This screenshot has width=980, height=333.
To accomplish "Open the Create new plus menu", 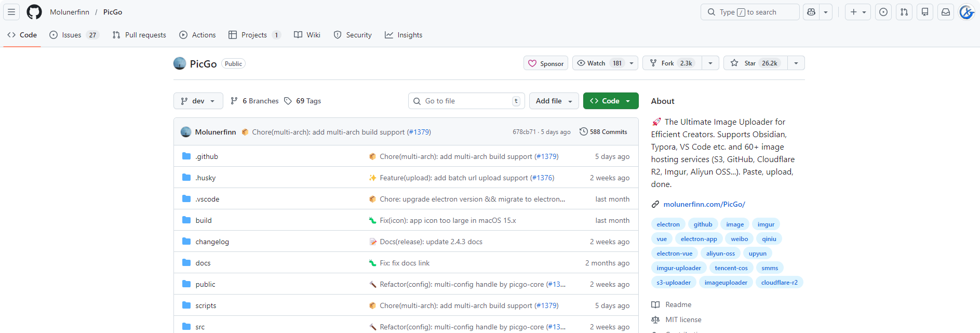I will coord(858,12).
